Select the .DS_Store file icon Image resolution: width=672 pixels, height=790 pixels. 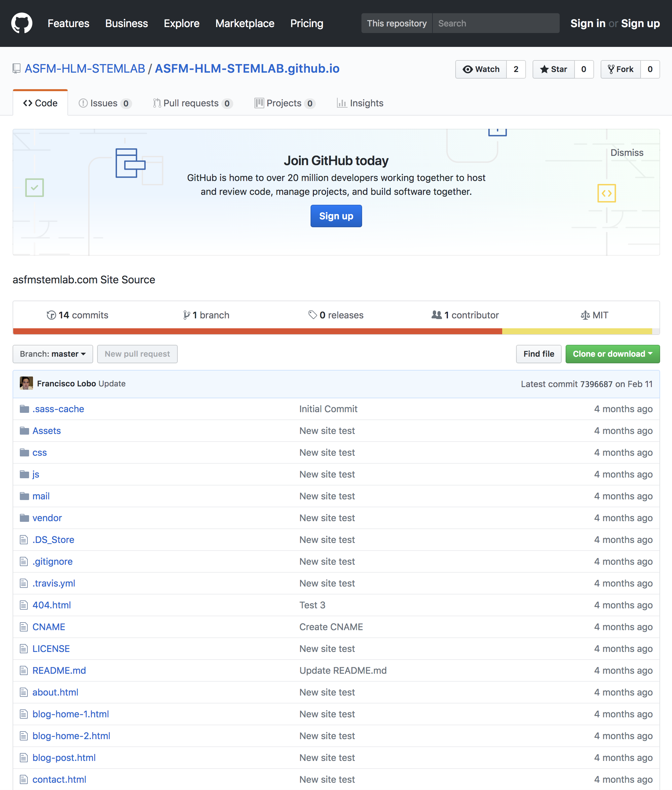click(x=24, y=539)
